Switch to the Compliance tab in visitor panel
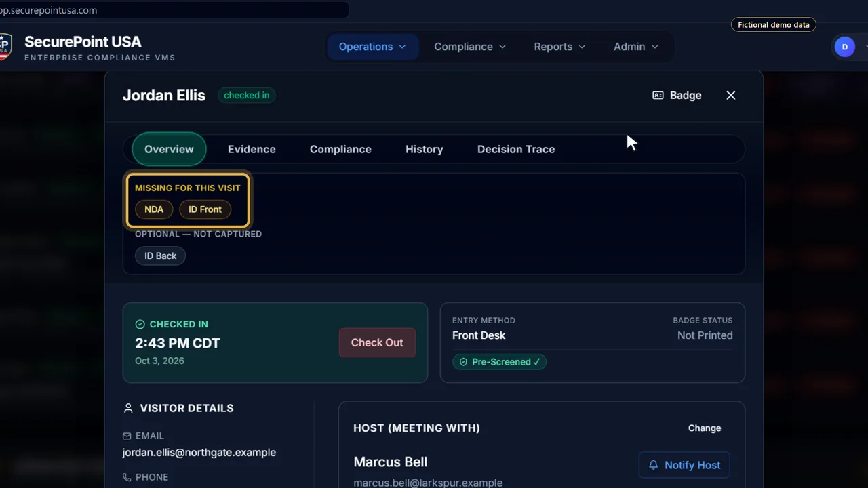 [x=340, y=149]
